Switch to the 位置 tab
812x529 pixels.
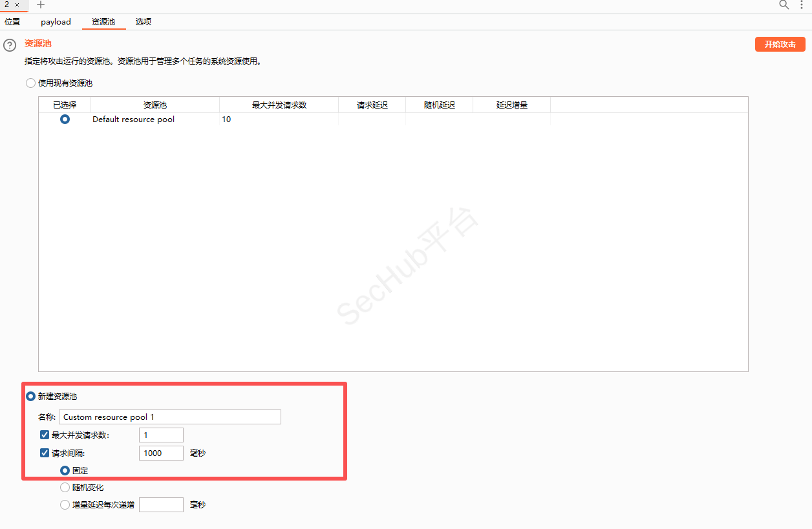12,22
